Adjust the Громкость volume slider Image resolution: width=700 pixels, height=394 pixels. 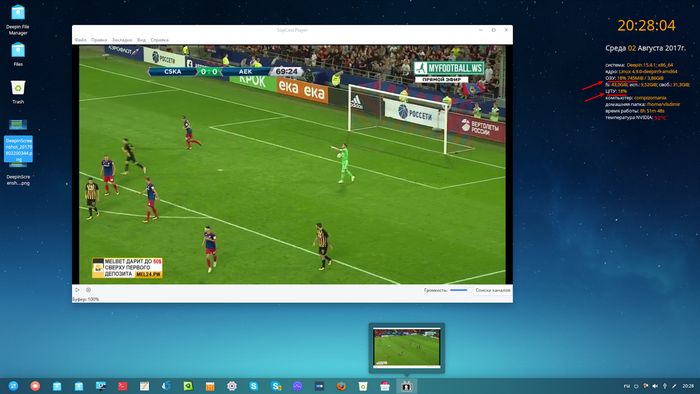pyautogui.click(x=460, y=290)
